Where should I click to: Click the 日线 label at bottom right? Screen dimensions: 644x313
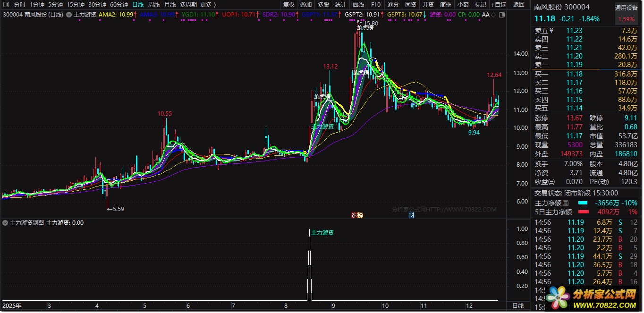(x=518, y=306)
